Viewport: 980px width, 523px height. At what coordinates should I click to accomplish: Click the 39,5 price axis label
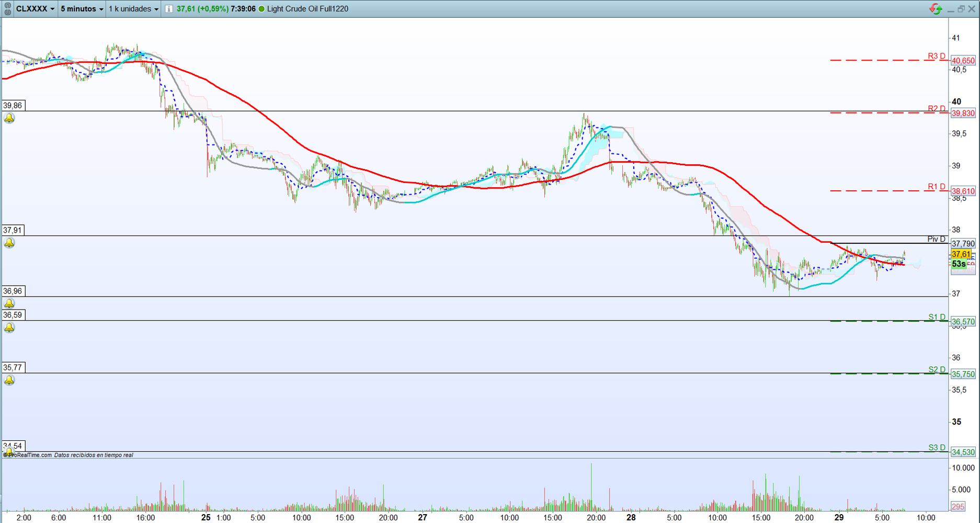pos(959,134)
